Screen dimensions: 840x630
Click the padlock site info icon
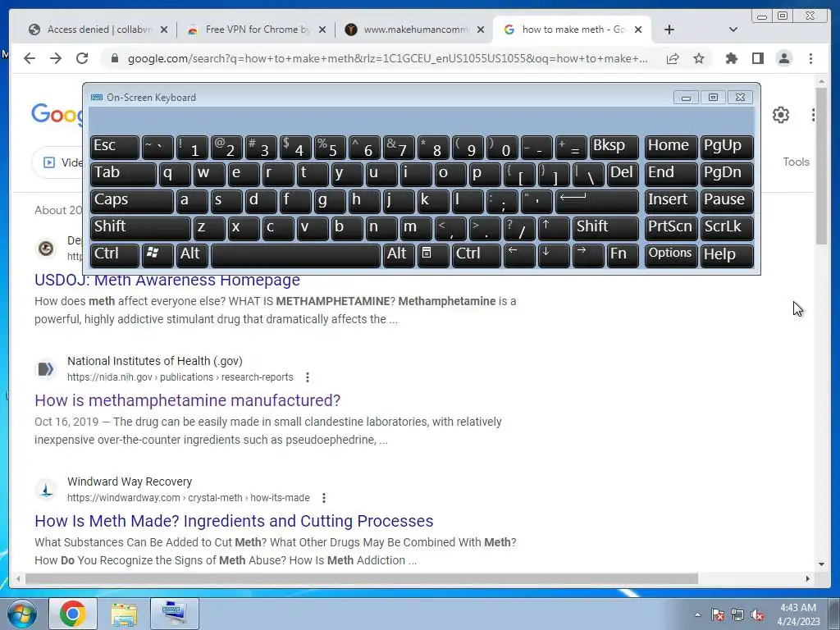point(114,58)
